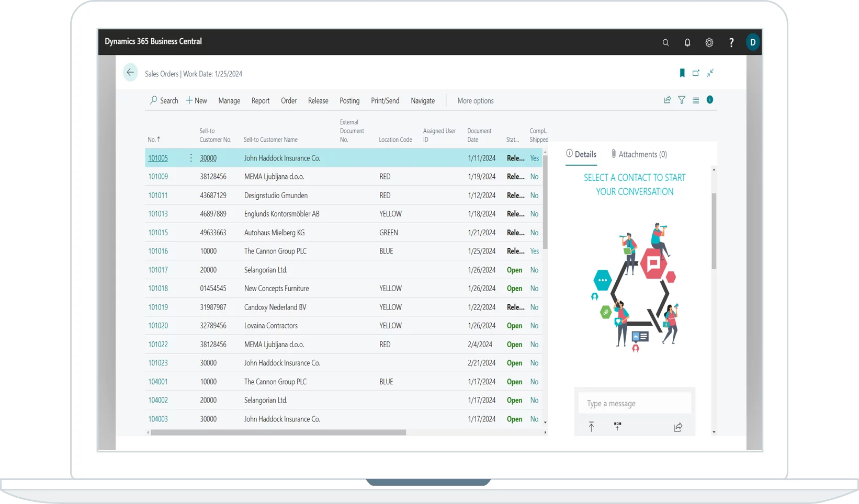The width and height of the screenshot is (859, 504).
Task: Switch to the Attachments (0) tab
Action: (x=639, y=154)
